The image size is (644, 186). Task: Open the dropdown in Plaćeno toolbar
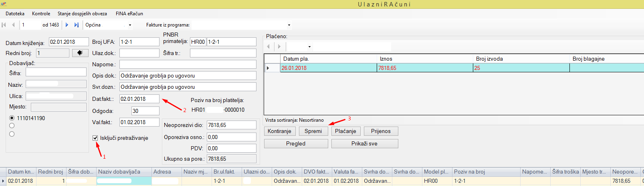[x=309, y=47]
